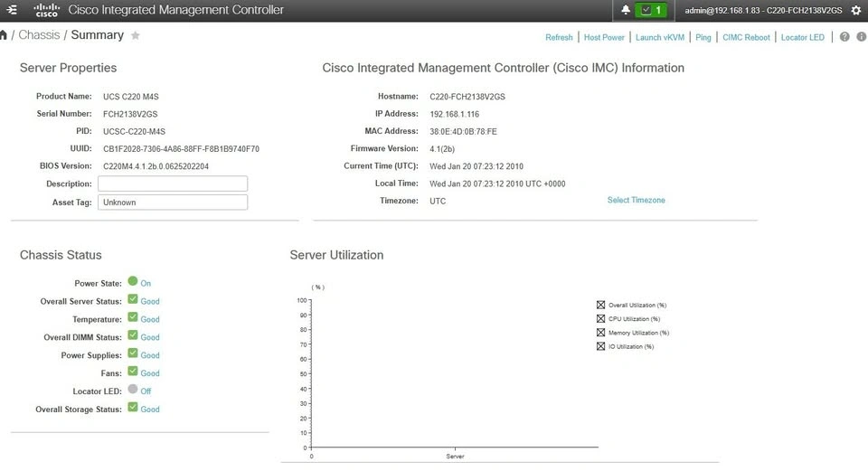Click Ping in the toolbar

tap(703, 38)
